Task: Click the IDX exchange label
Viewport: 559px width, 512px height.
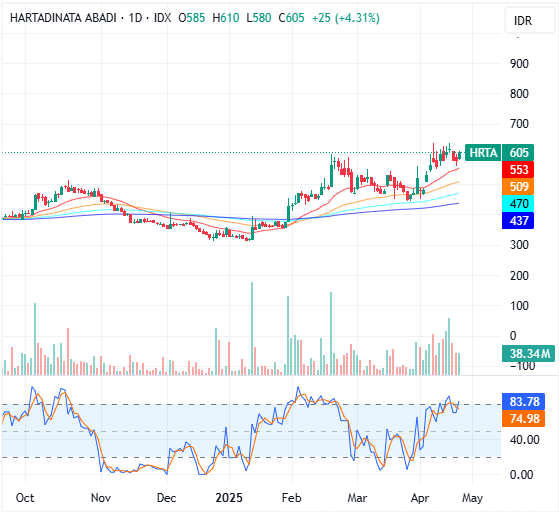Action: tap(162, 18)
